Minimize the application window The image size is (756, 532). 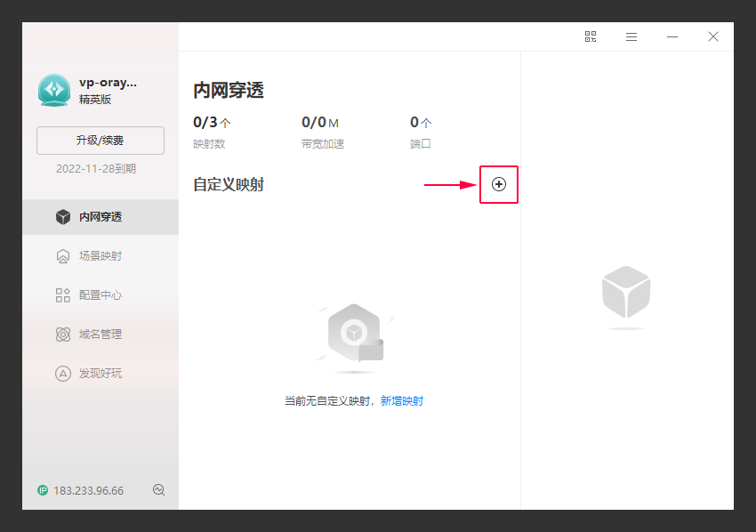coord(672,36)
